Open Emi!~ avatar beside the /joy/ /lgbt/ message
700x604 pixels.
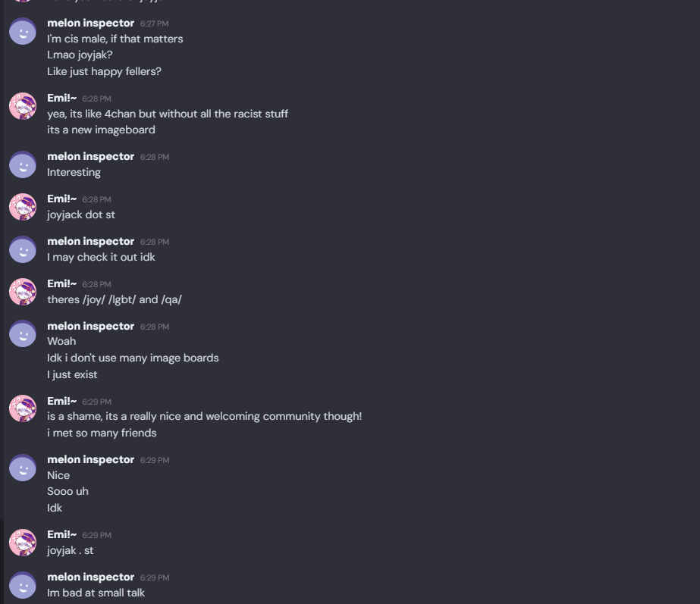pyautogui.click(x=23, y=292)
